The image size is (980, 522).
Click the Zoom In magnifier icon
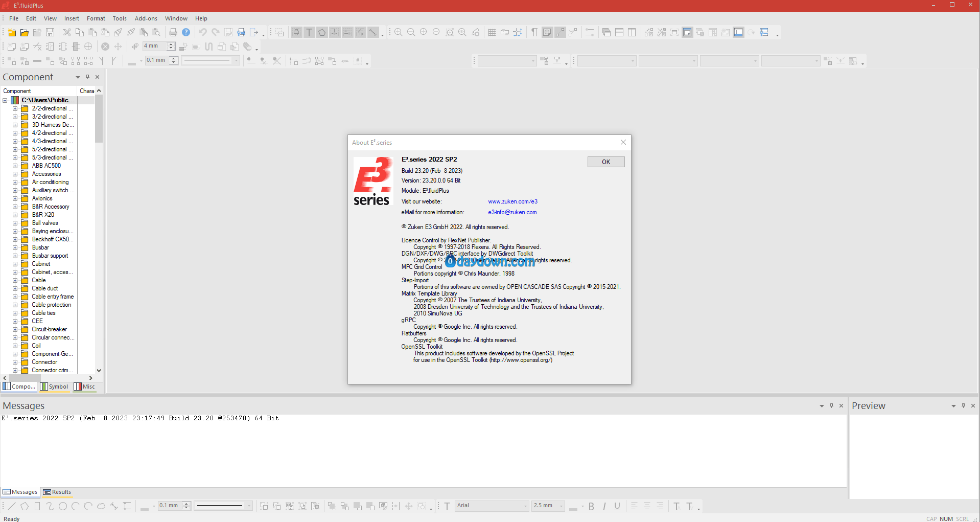click(x=399, y=32)
